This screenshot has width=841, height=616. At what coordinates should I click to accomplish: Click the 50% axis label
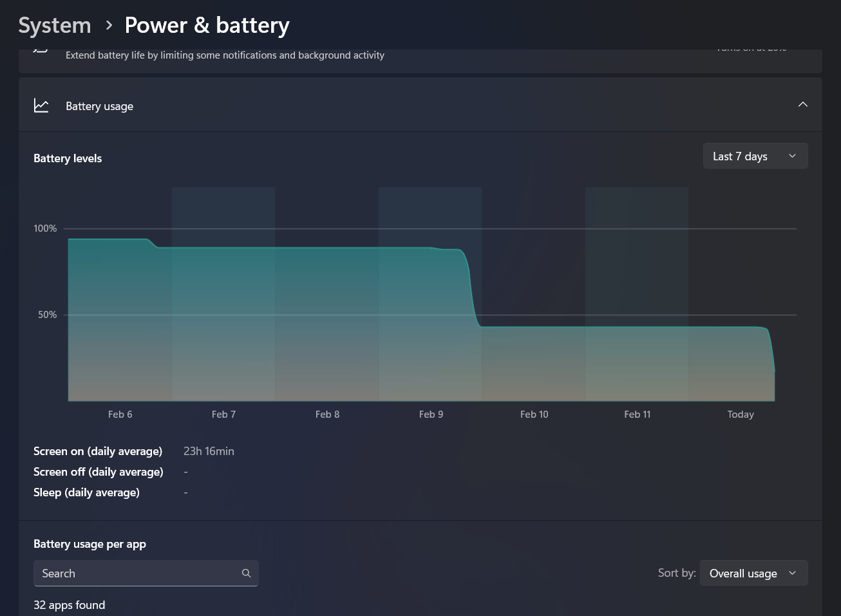click(x=47, y=315)
